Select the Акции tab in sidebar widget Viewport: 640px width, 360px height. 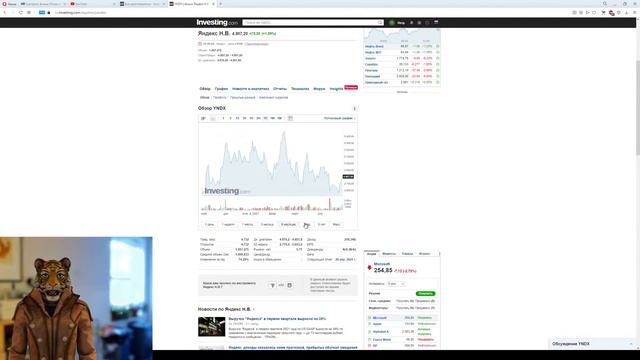pos(371,254)
